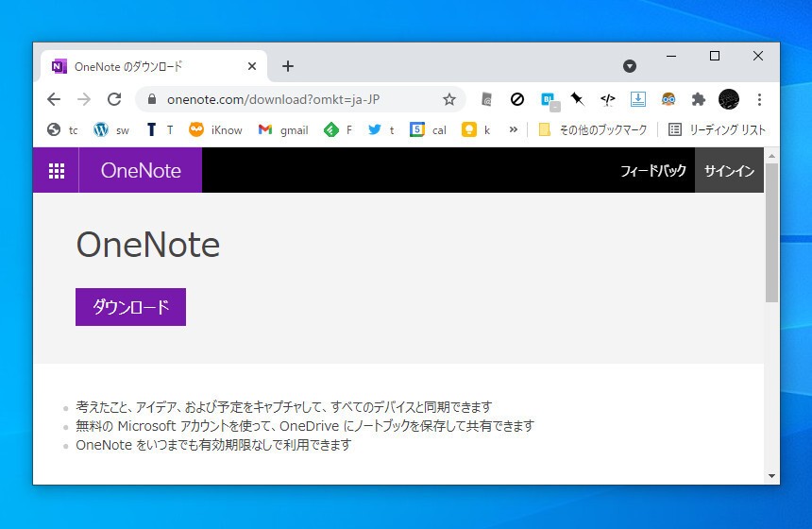Click the browser forward arrow
This screenshot has height=529, width=812.
84,99
